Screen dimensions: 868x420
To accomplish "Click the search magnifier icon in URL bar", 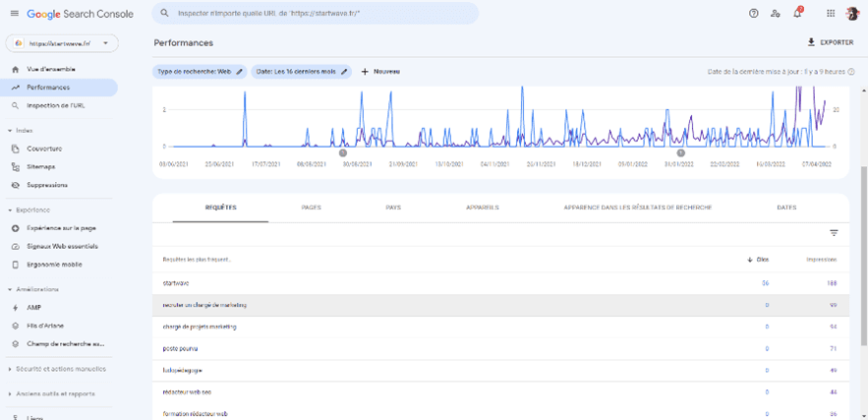I will coord(164,13).
